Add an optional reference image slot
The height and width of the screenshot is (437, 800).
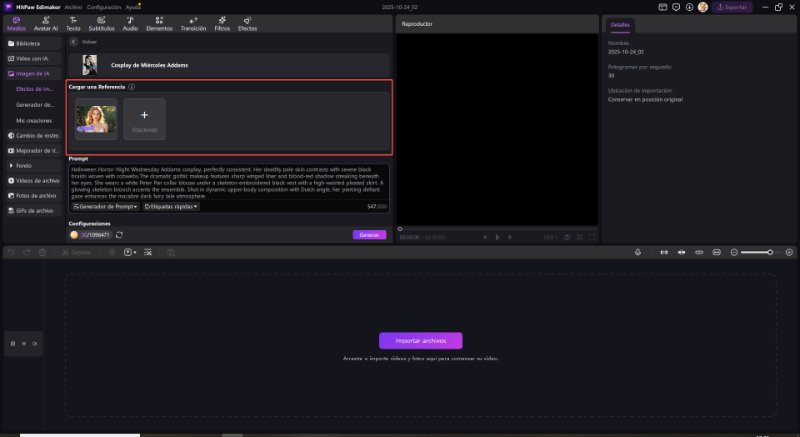point(144,119)
